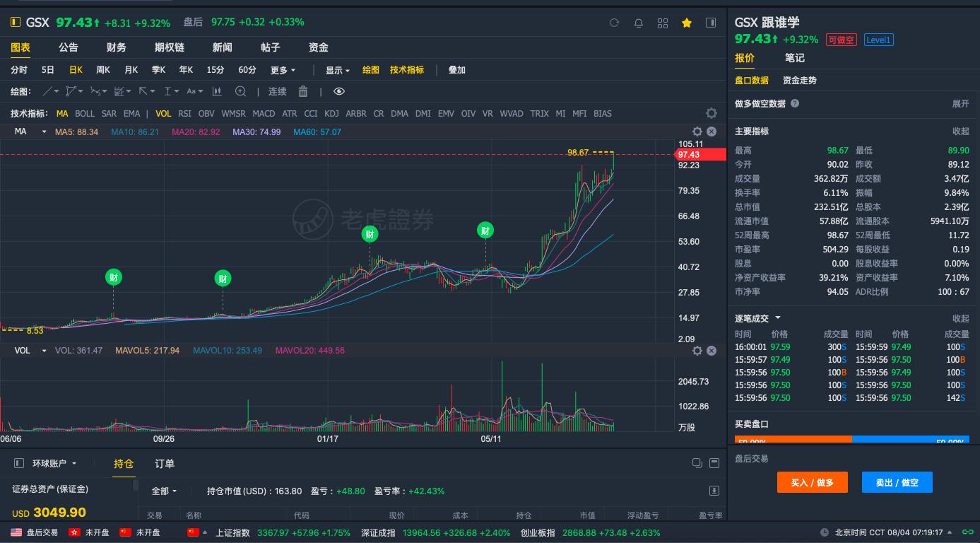
Task: Open the 显示 display dropdown
Action: coord(338,70)
